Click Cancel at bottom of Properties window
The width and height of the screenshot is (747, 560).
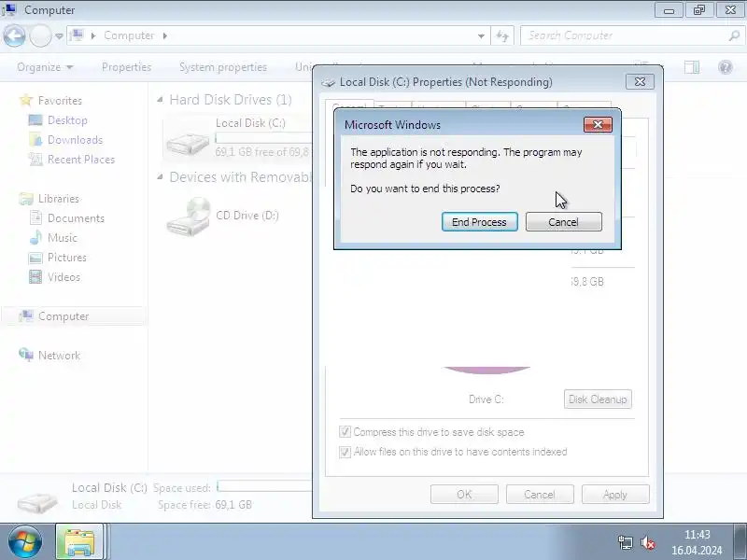[x=540, y=495]
